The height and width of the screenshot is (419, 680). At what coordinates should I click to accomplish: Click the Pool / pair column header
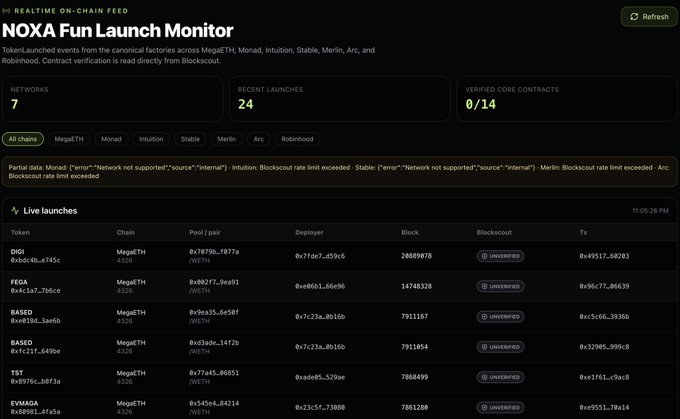205,232
